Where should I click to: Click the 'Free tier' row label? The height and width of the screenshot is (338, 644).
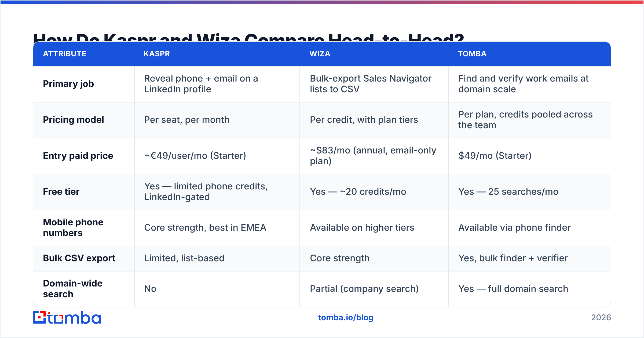[61, 192]
